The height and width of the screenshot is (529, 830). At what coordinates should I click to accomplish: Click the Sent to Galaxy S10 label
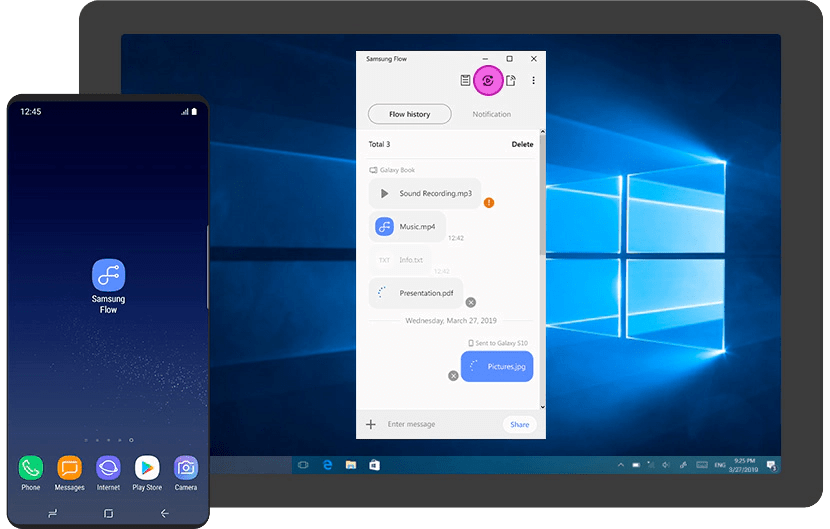pos(498,343)
